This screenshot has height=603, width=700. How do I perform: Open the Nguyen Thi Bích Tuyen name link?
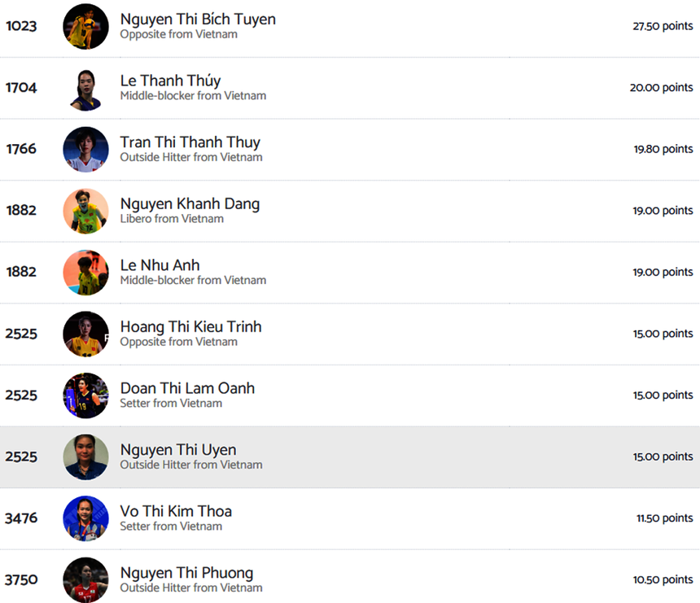coord(198,19)
